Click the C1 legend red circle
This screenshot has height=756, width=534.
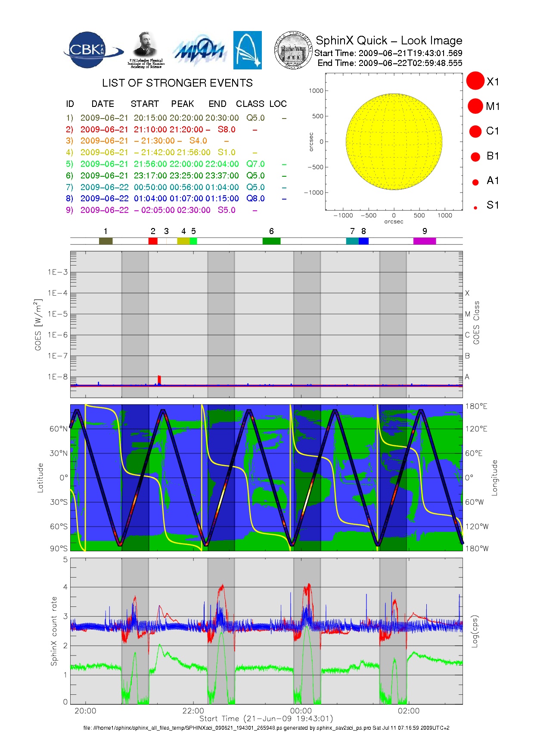tap(475, 131)
